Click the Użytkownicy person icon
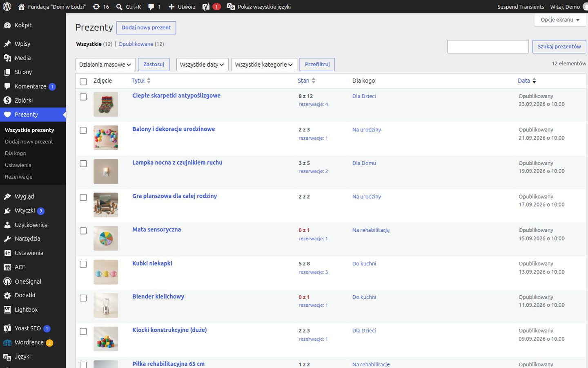This screenshot has width=588, height=368. pos(7,225)
